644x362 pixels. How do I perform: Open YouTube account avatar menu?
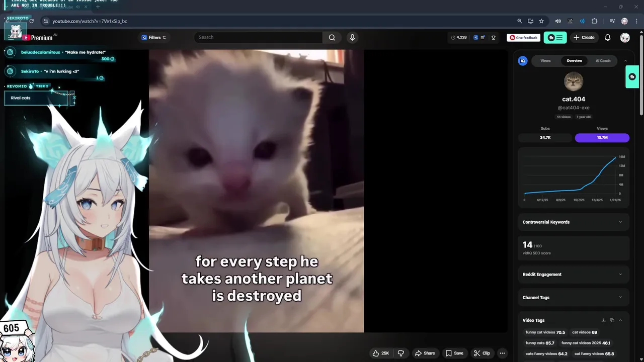[x=625, y=38]
